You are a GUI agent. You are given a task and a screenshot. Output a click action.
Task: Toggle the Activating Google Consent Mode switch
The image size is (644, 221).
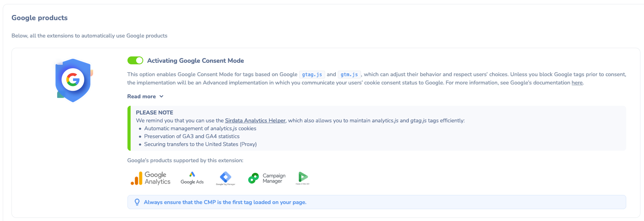point(135,60)
